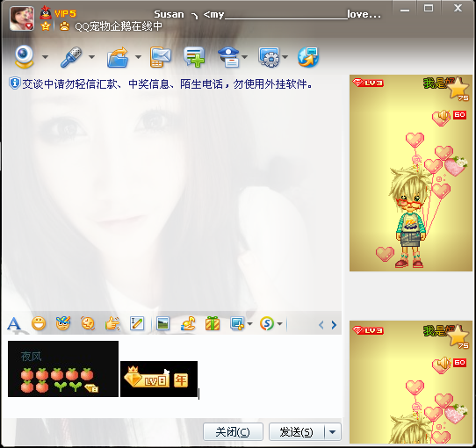Start a voice call with microphone icon

pyautogui.click(x=72, y=57)
